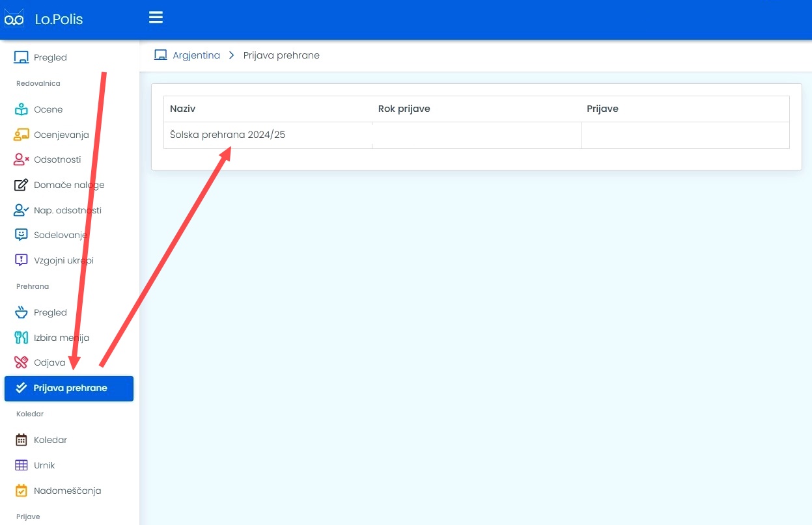Click the Nadomeščanja calendar-check icon
Screen dimensions: 812x525
[21, 491]
